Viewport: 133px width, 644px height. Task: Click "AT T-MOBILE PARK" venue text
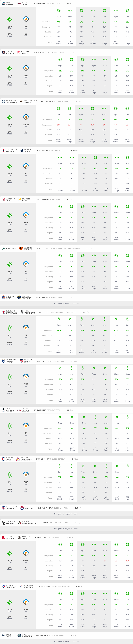[x=57, y=636]
